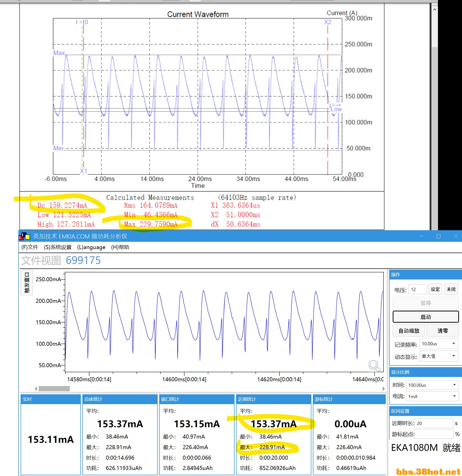The image size is (462, 476).
Task: Click the X1 cursor marker on waveform
Action: point(83,171)
